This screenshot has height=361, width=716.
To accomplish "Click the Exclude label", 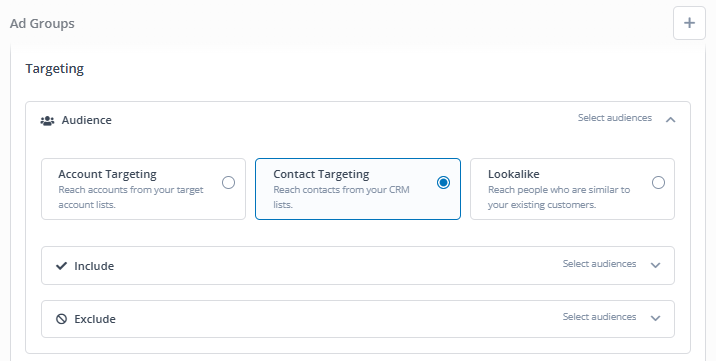I will 95,319.
